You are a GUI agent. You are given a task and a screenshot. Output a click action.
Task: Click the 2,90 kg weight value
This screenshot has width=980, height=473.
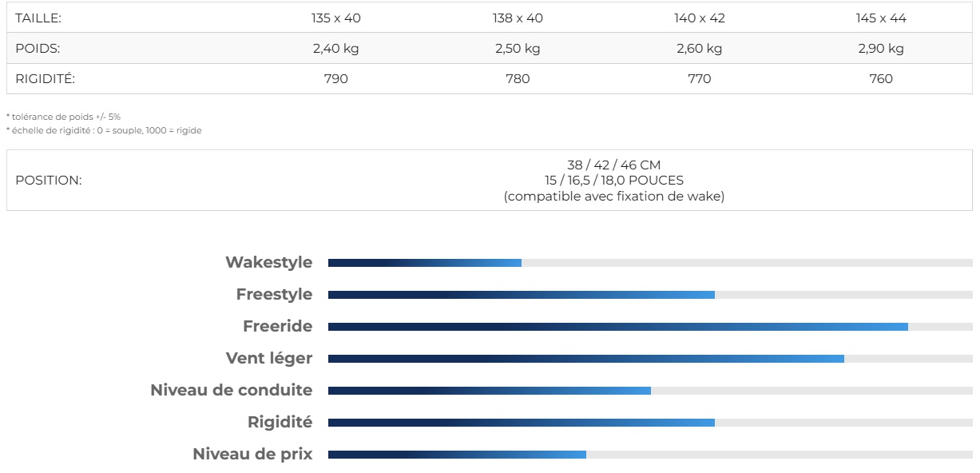[x=880, y=49]
